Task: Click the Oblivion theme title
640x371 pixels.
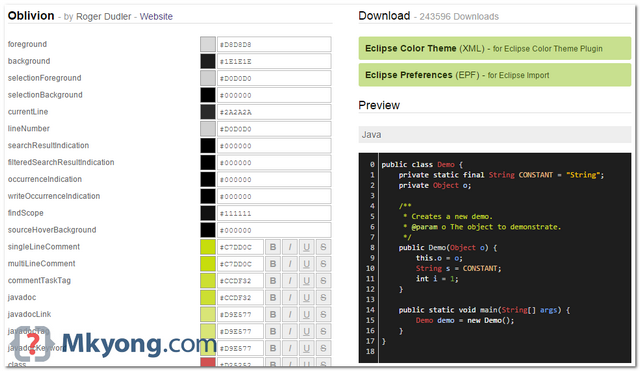Action: [31, 16]
